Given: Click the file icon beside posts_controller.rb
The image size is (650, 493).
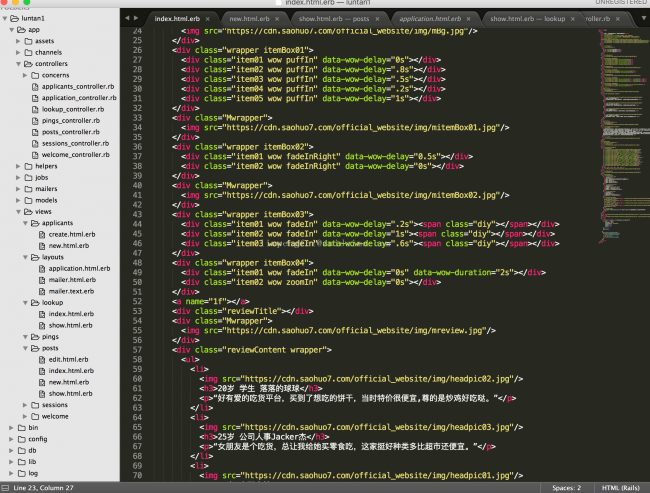Looking at the screenshot, I should pyautogui.click(x=35, y=132).
